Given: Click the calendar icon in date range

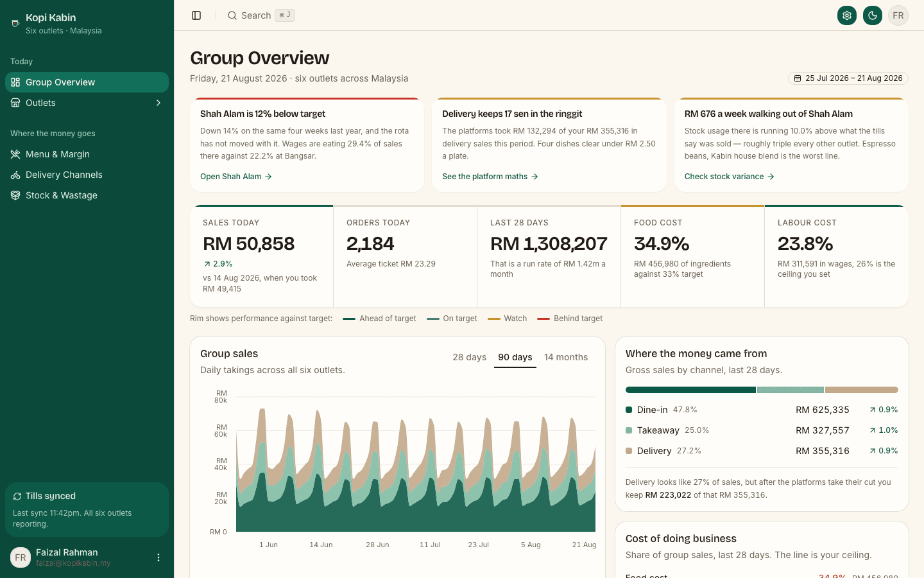Looking at the screenshot, I should tap(798, 78).
